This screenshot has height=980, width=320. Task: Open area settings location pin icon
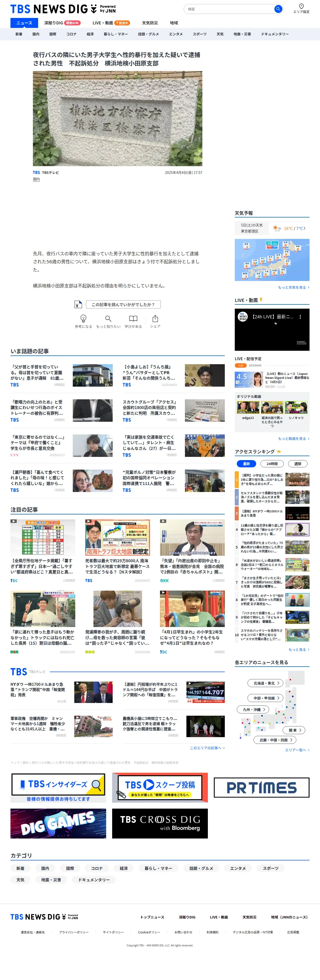pyautogui.click(x=301, y=6)
